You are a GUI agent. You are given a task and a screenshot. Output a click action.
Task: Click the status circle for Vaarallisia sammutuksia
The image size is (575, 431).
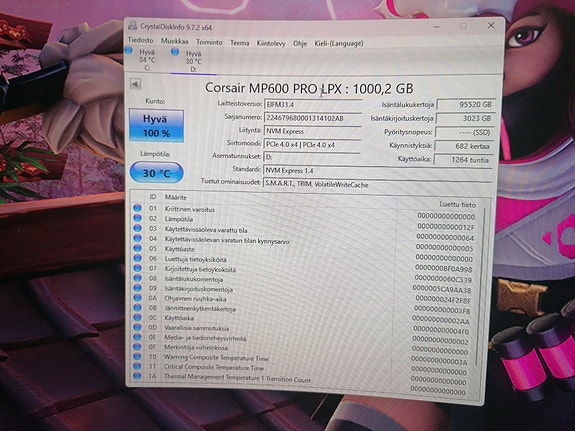138,327
